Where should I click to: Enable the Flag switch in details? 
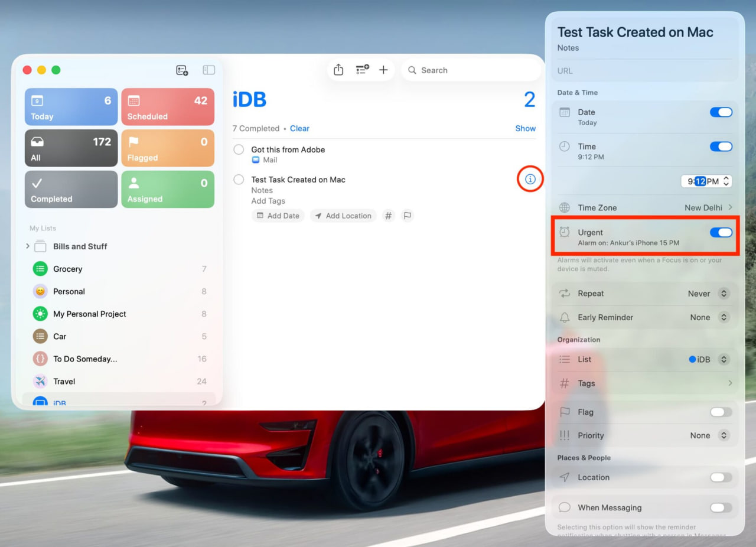(x=721, y=412)
